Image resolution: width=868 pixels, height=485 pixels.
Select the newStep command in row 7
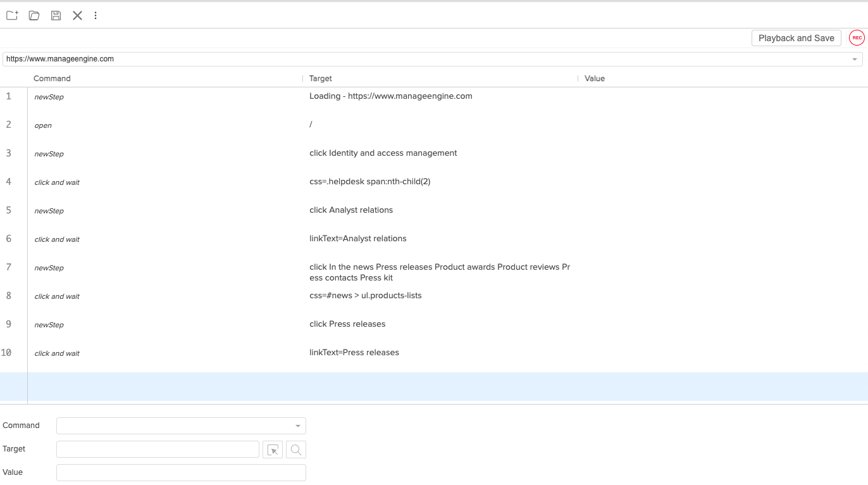[49, 268]
